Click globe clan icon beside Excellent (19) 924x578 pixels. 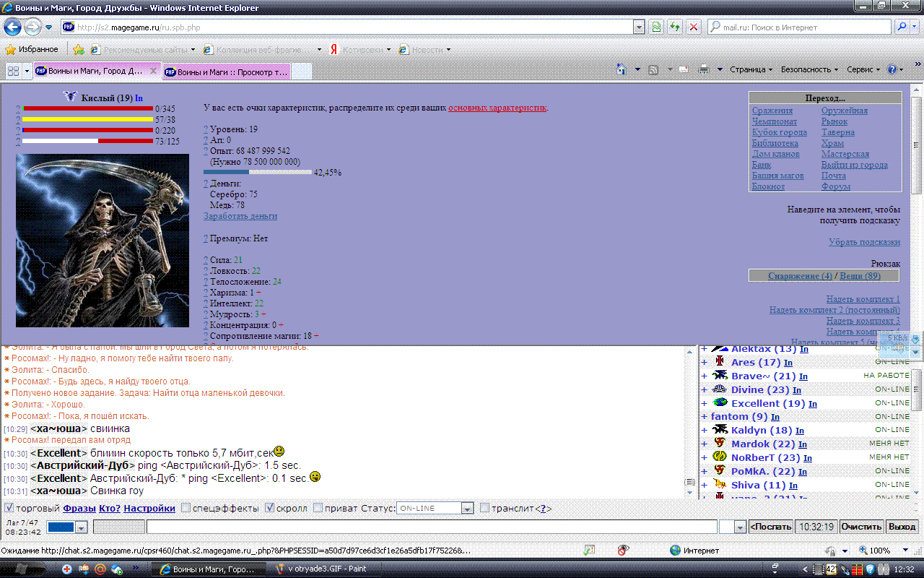point(720,402)
